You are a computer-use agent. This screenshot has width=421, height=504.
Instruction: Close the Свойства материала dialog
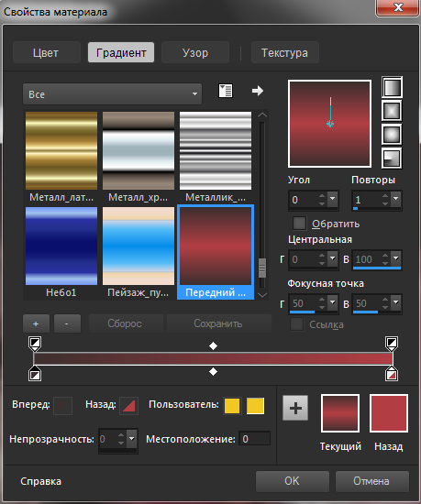[398, 7]
